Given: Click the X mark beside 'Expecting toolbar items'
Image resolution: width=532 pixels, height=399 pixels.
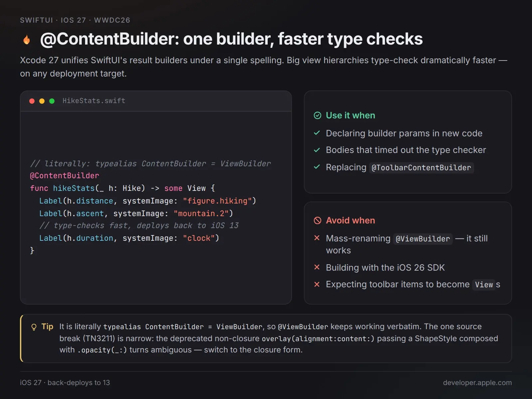Looking at the screenshot, I should pos(317,284).
